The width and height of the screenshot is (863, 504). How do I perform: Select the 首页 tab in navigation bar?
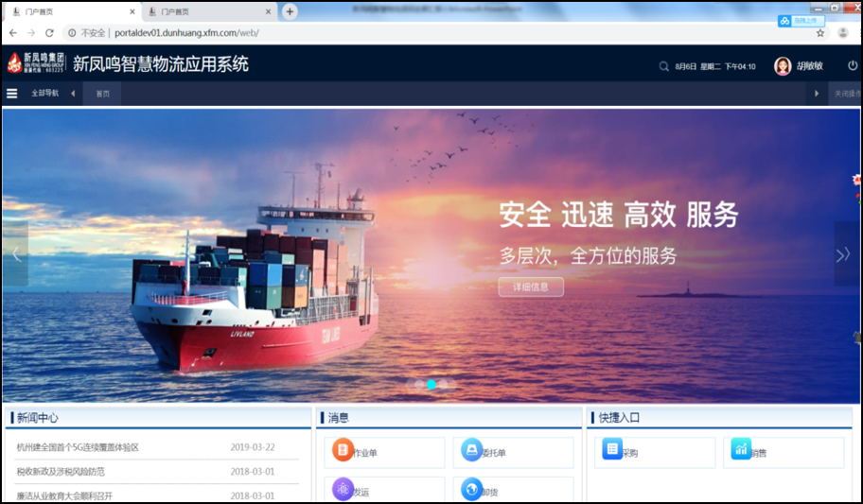[102, 94]
